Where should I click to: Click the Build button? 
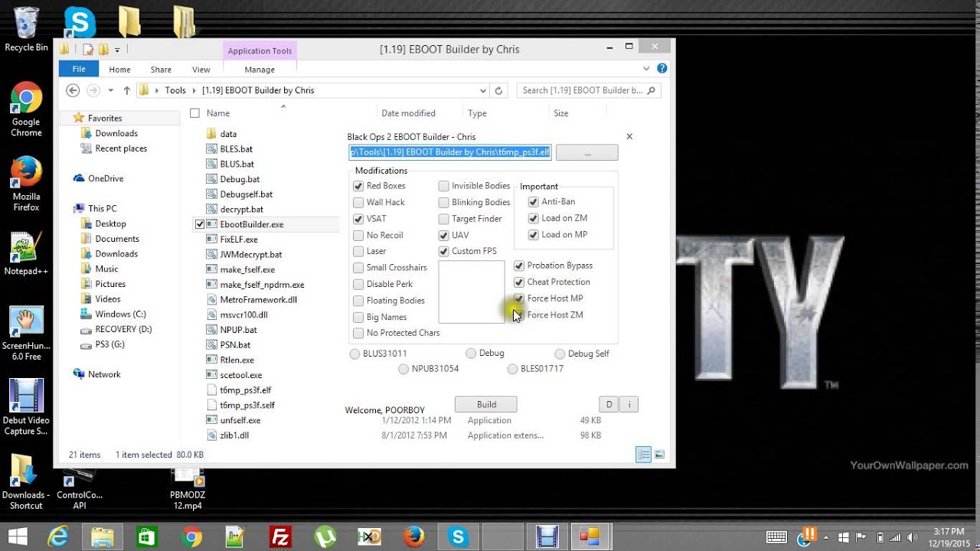pyautogui.click(x=486, y=404)
